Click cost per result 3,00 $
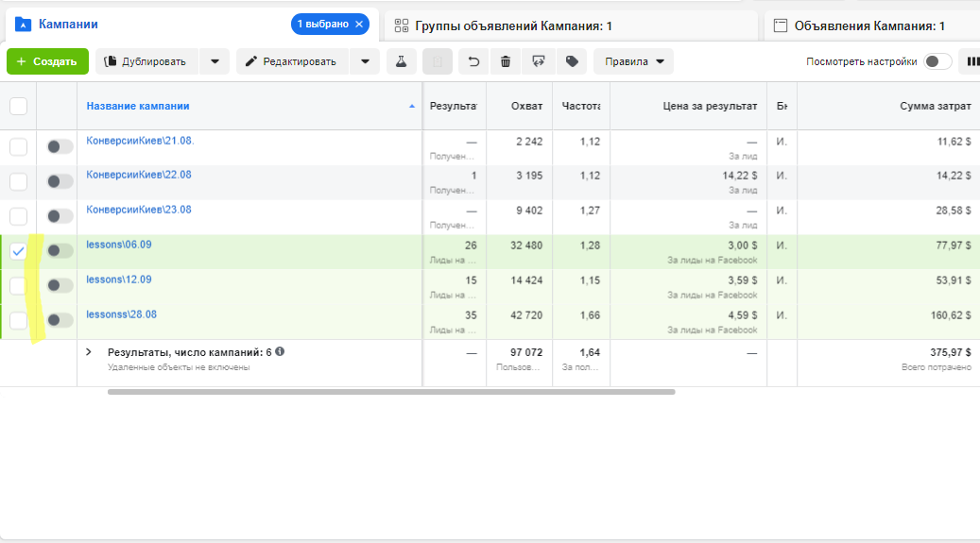 pyautogui.click(x=743, y=246)
